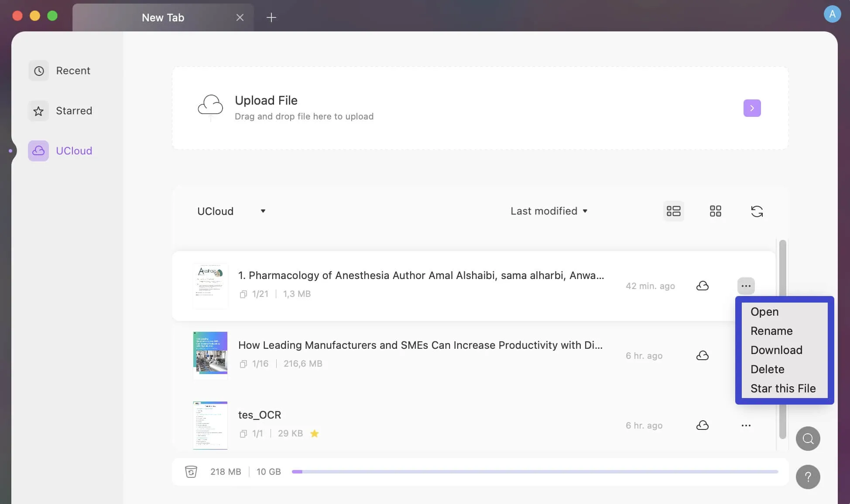
Task: Click the Rename option in context menu
Action: (x=771, y=331)
